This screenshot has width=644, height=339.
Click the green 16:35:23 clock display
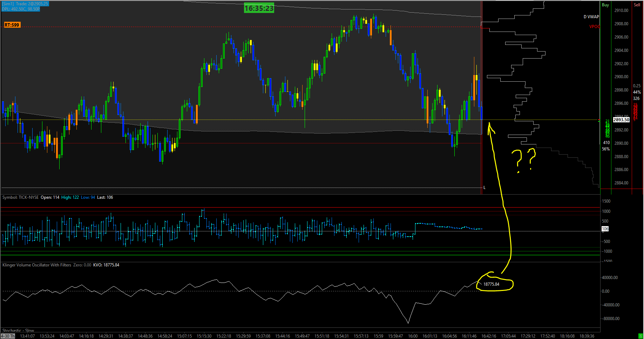coord(259,8)
